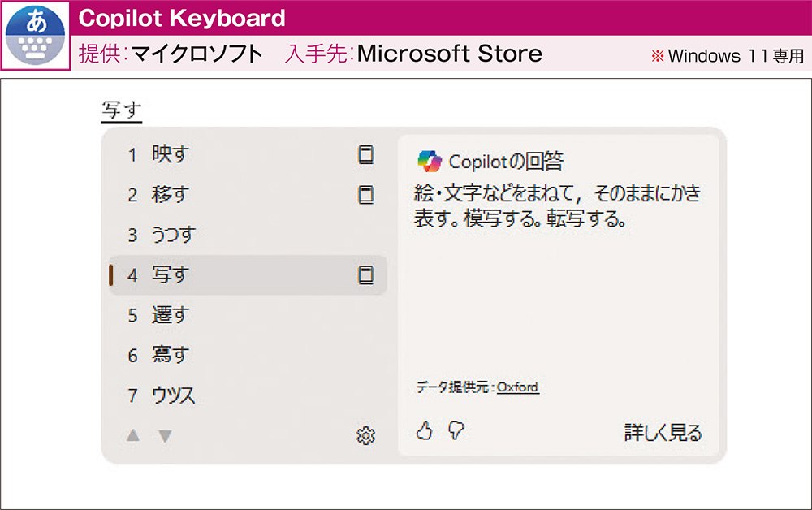812x510 pixels.
Task: Open IME settings gear icon
Action: click(365, 435)
